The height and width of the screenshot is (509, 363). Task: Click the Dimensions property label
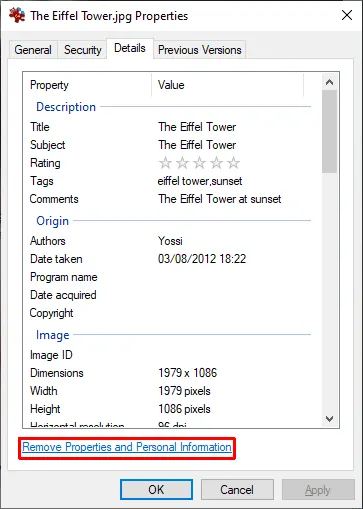[57, 373]
